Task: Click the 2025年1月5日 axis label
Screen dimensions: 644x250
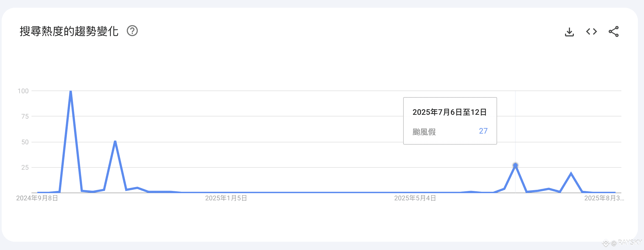Action: coord(226,198)
